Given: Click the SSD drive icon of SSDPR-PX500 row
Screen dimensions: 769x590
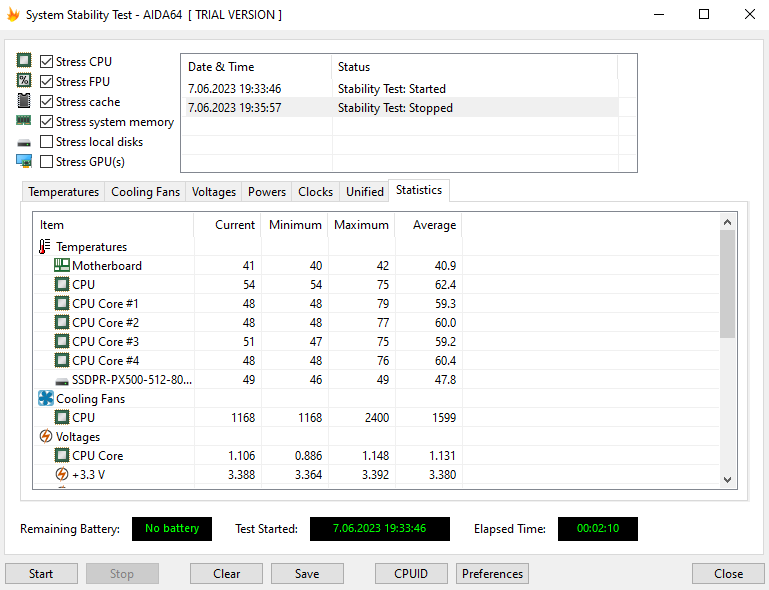Looking at the screenshot, I should tap(62, 381).
